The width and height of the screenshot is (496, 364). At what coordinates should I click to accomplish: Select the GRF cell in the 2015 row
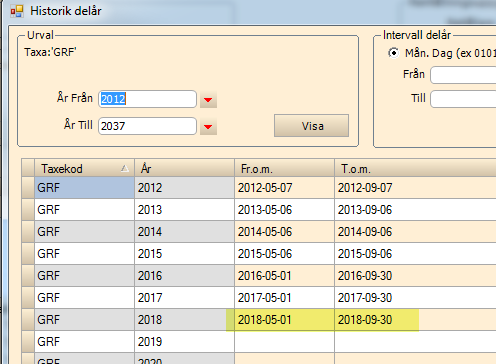84,254
